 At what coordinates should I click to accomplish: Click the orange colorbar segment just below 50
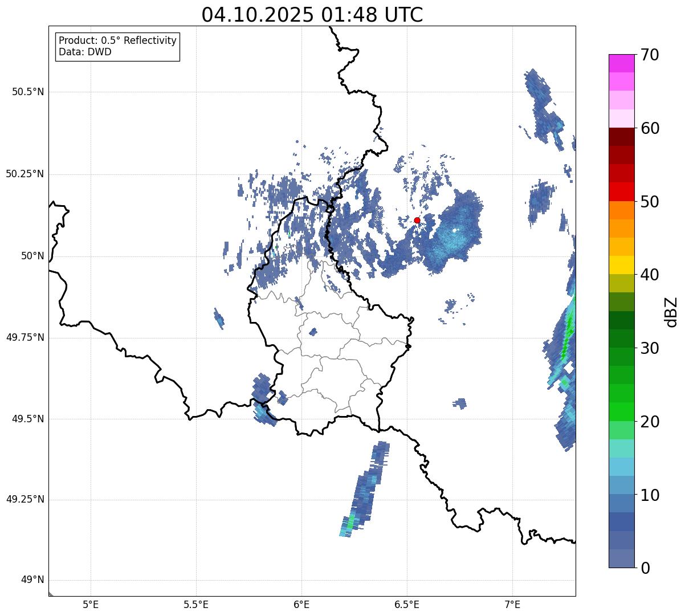(622, 210)
